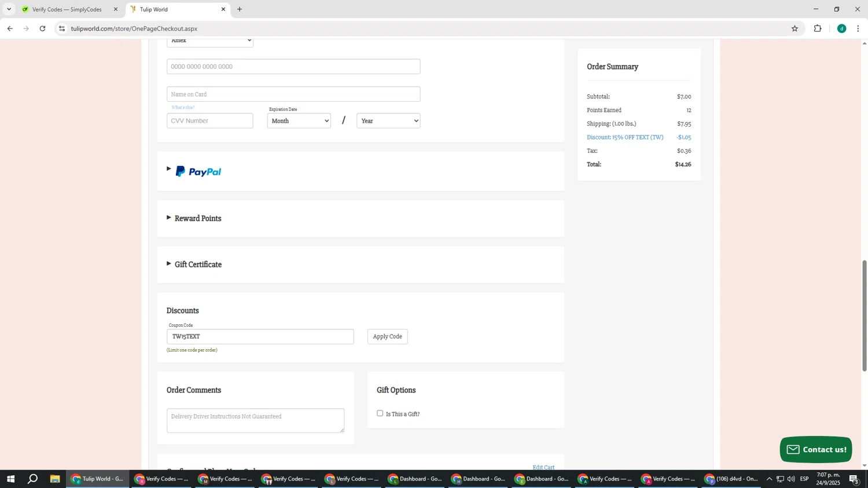This screenshot has width=868, height=488.
Task: Open the Chrome three-dot menu
Action: pyautogui.click(x=858, y=28)
